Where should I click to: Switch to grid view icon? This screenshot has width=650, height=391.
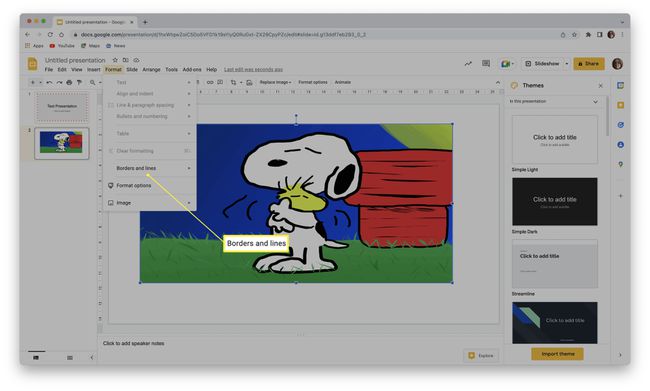tap(70, 357)
